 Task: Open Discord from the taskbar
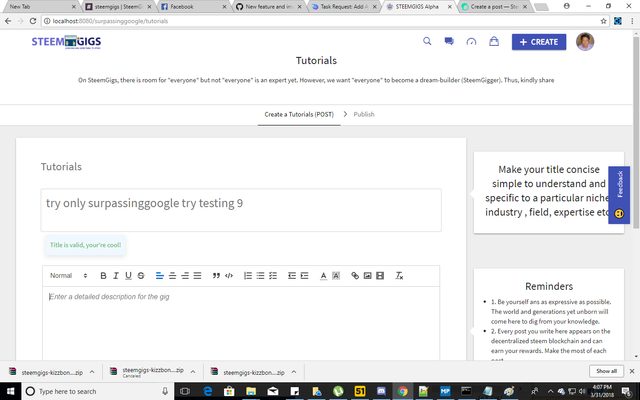point(381,391)
